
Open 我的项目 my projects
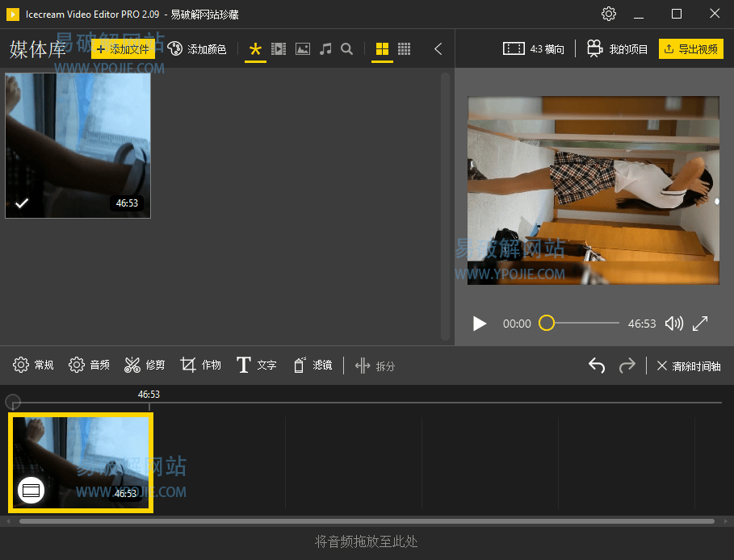click(618, 49)
